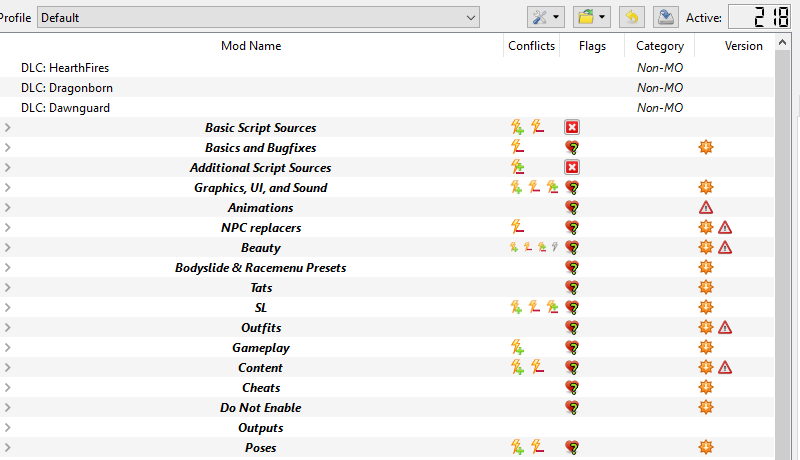Open the Profile dropdown set to Default
This screenshot has width=800, height=460.
click(x=258, y=17)
